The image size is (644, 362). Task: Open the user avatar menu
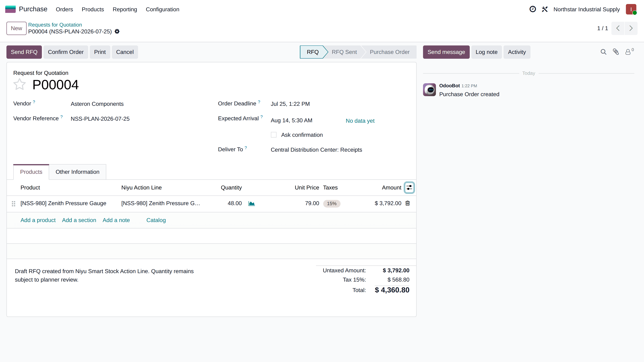[x=631, y=9]
